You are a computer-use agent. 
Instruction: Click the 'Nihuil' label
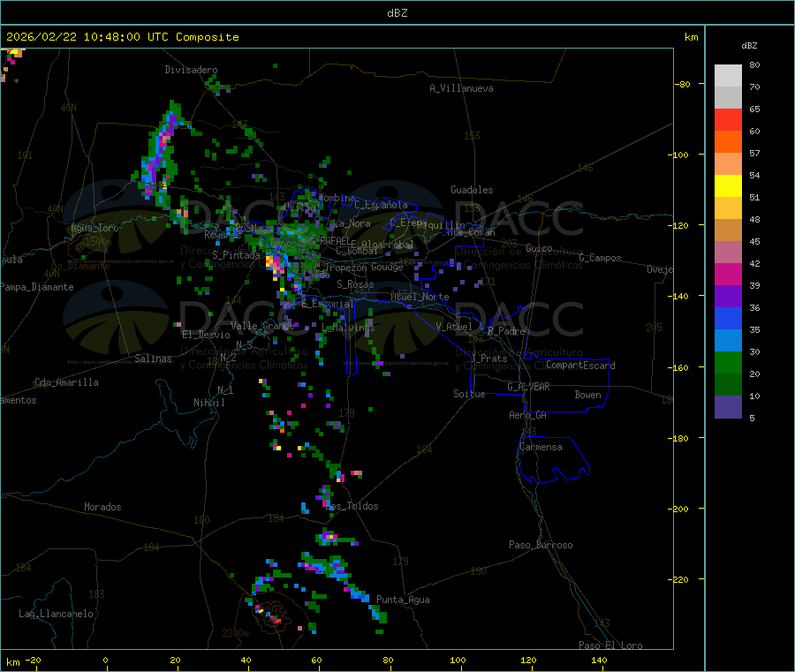(x=208, y=403)
